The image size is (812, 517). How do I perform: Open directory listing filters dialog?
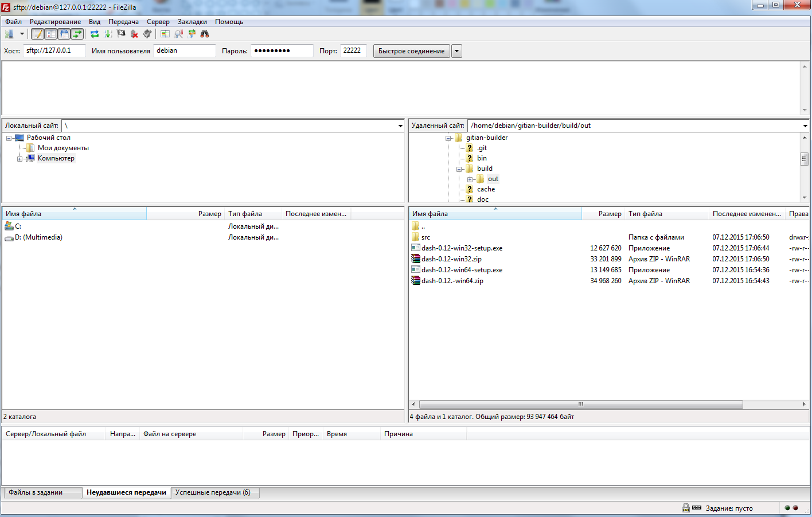click(x=165, y=34)
